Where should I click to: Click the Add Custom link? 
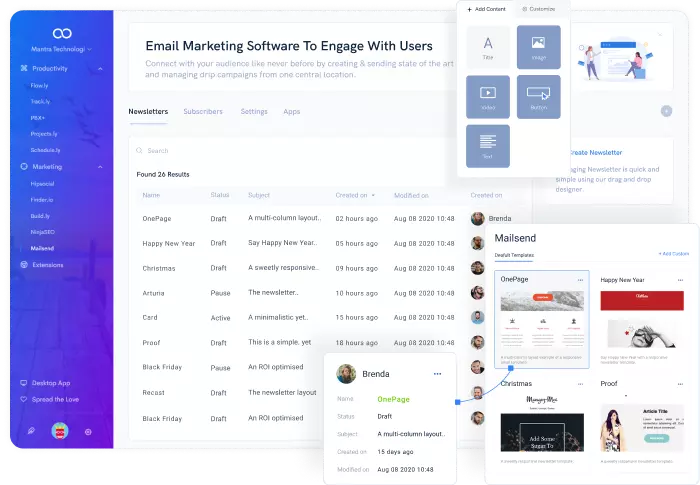point(673,255)
